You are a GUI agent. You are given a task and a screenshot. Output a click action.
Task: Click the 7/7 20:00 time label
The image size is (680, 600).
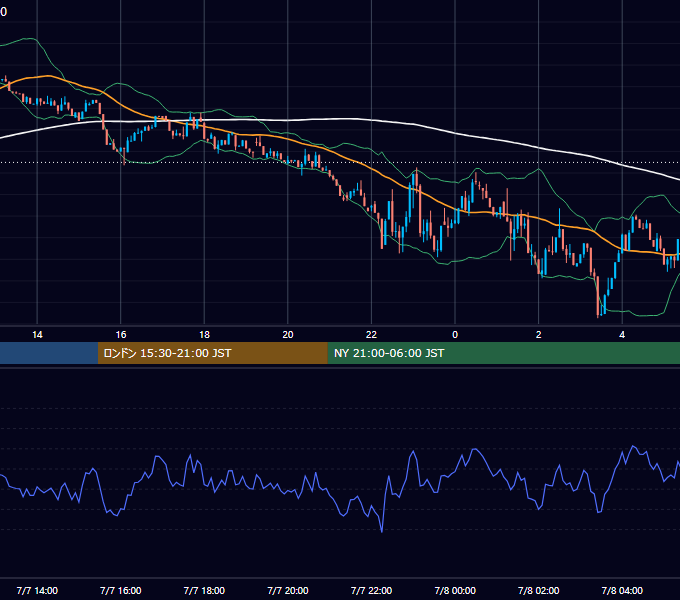pyautogui.click(x=288, y=590)
